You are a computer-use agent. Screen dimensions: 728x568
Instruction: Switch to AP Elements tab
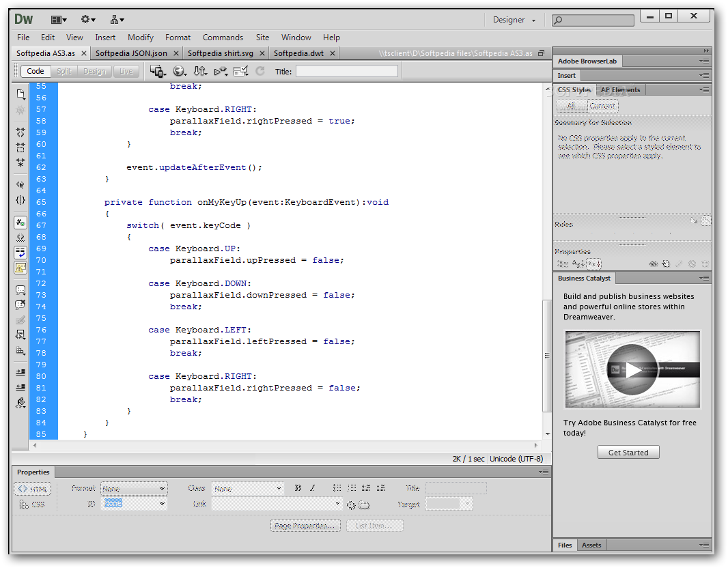(x=620, y=90)
